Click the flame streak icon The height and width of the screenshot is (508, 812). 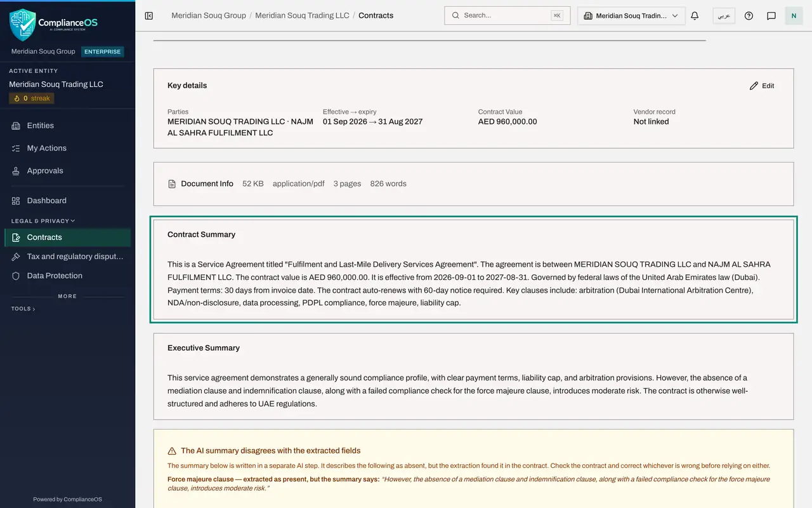16,98
